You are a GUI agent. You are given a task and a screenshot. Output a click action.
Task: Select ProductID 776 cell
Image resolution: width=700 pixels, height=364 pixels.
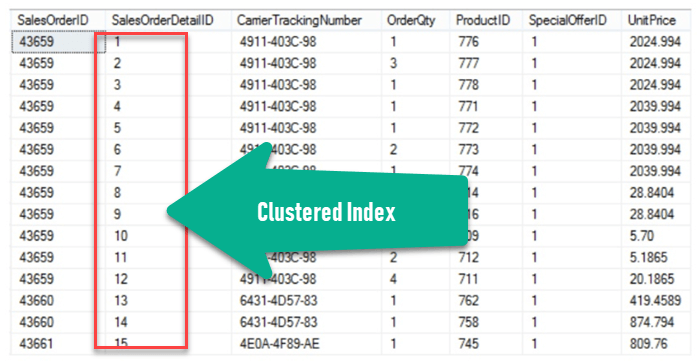point(486,42)
